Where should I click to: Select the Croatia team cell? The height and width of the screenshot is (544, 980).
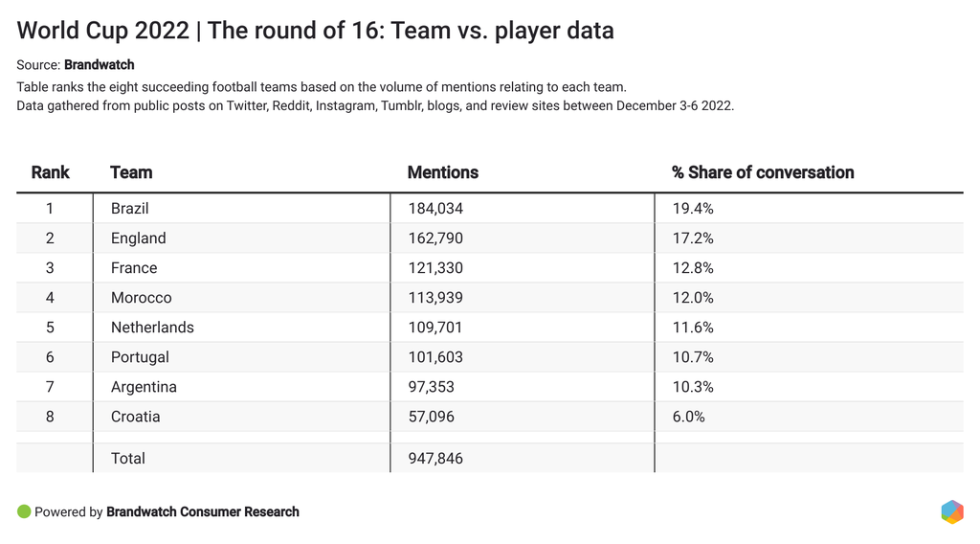coord(135,417)
